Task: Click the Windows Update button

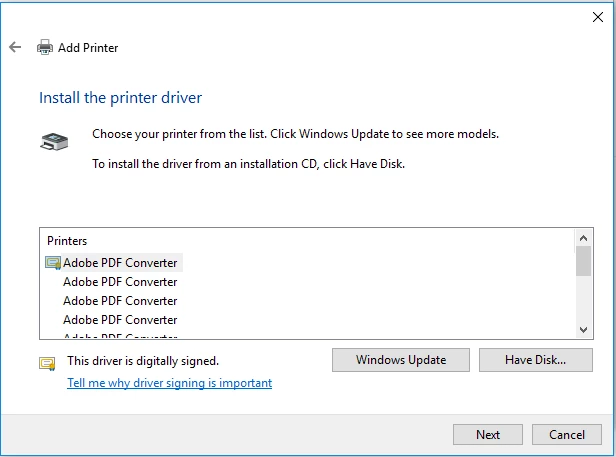Action: pyautogui.click(x=401, y=360)
